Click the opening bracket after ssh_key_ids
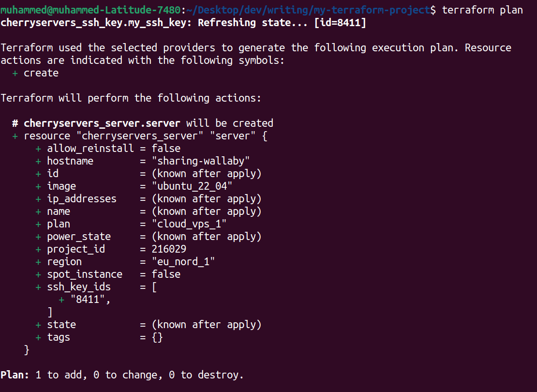537x392 pixels. coord(154,286)
